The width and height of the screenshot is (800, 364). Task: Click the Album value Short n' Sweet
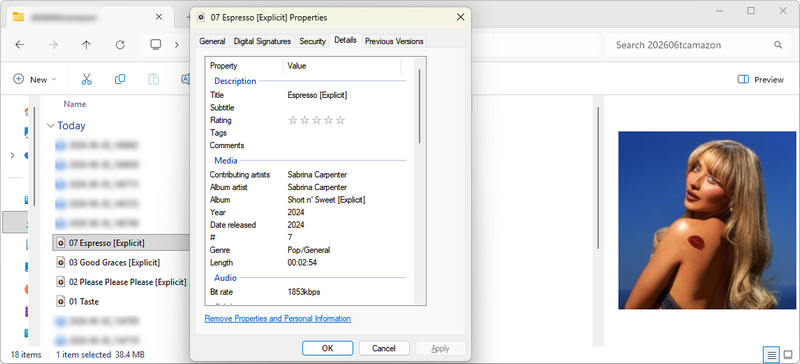pyautogui.click(x=327, y=200)
